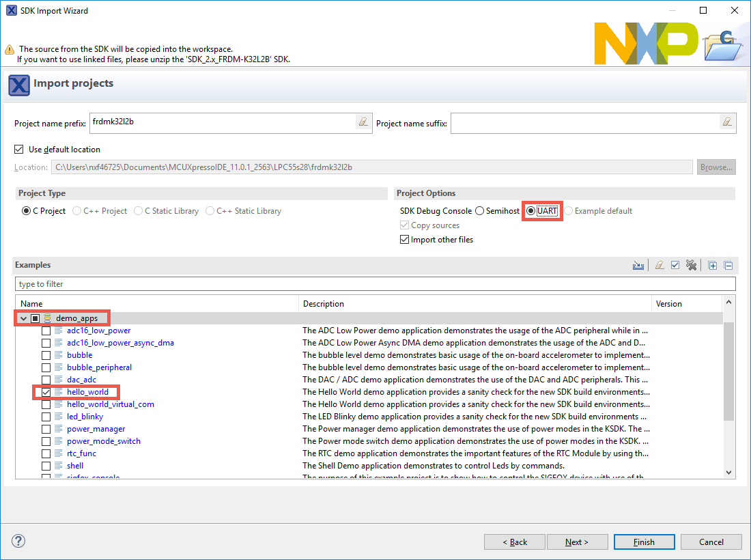The image size is (751, 560).
Task: Click the gray double-X icon in Examples toolbar
Action: click(692, 266)
